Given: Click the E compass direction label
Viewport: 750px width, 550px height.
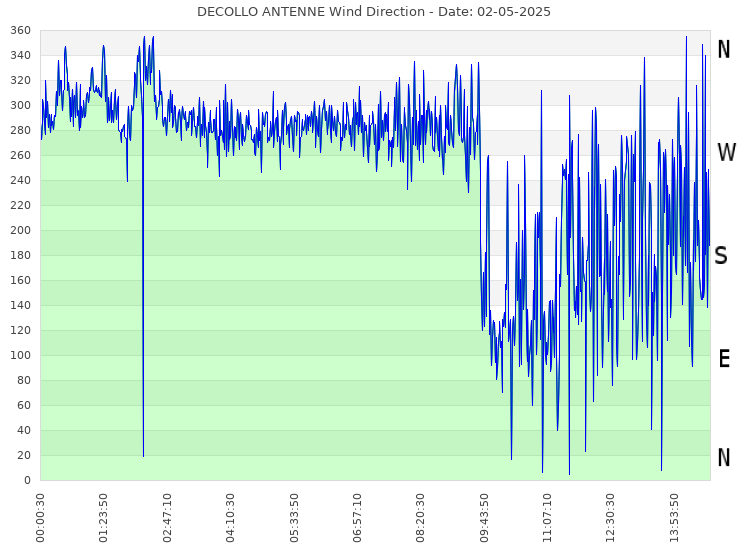Looking at the screenshot, I should coord(724,359).
